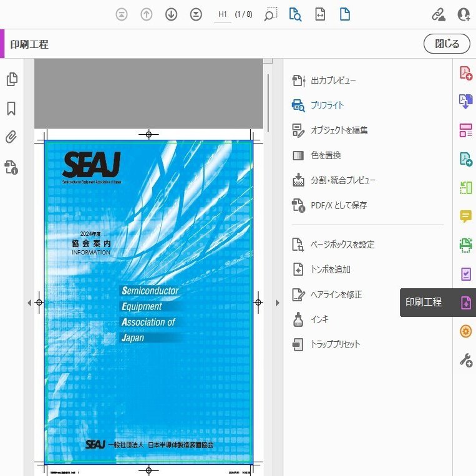This screenshot has width=476, height=476.
Task: Fit page to width icon
Action: [320, 14]
